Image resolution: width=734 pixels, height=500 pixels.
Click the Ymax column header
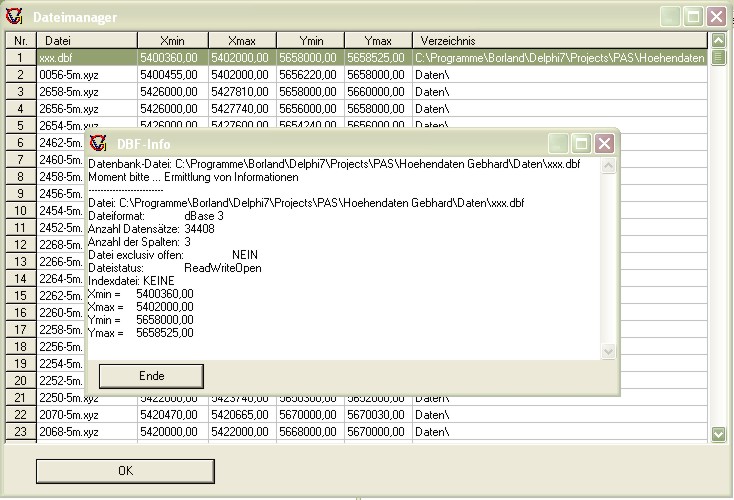click(378, 41)
